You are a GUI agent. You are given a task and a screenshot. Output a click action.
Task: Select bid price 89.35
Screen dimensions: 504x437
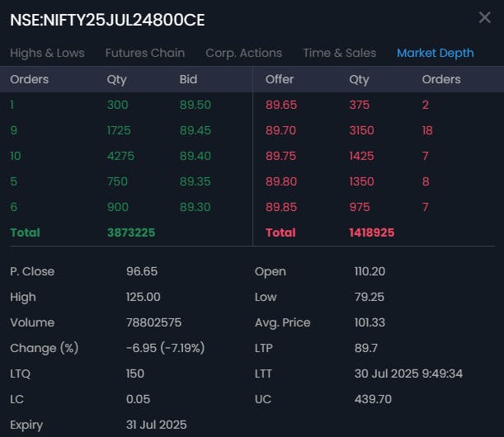[x=195, y=181]
